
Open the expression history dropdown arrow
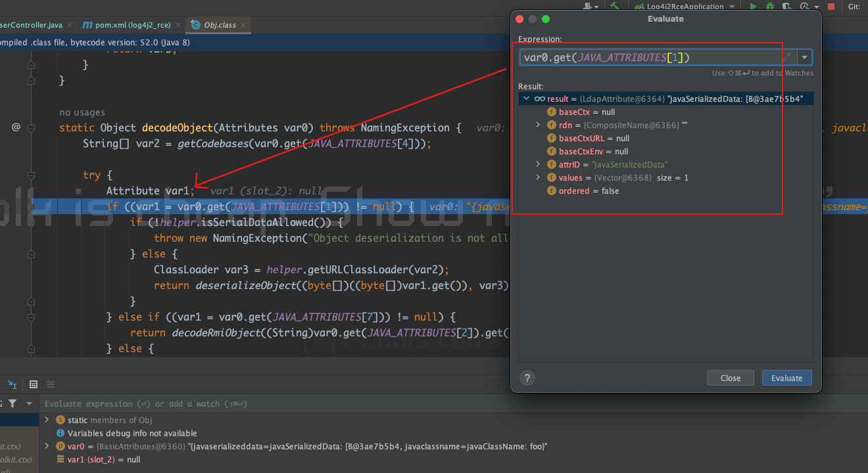click(x=805, y=57)
